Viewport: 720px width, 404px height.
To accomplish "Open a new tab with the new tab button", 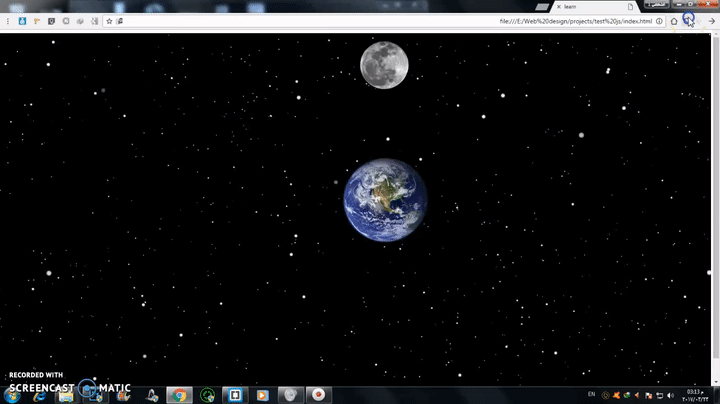I will (x=540, y=6).
